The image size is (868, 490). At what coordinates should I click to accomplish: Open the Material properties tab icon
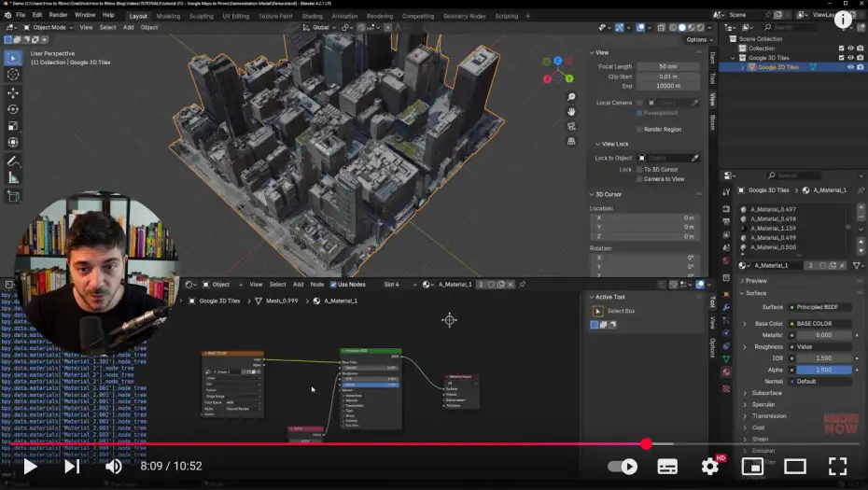726,371
